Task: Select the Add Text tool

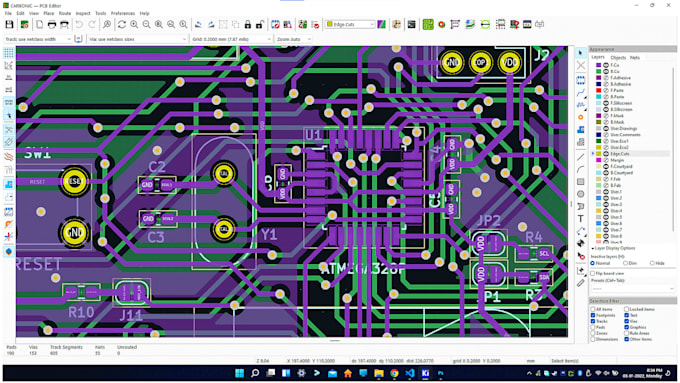Action: pyautogui.click(x=581, y=219)
